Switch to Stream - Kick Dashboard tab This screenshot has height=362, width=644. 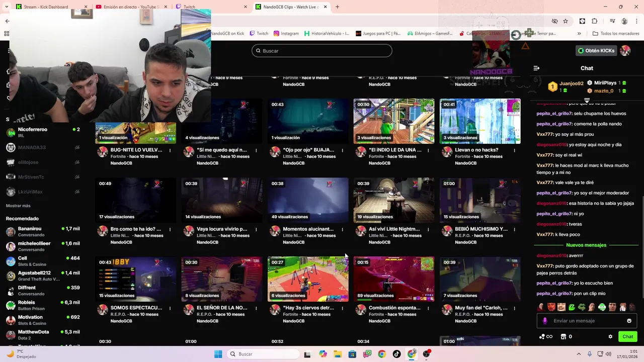click(51, 7)
